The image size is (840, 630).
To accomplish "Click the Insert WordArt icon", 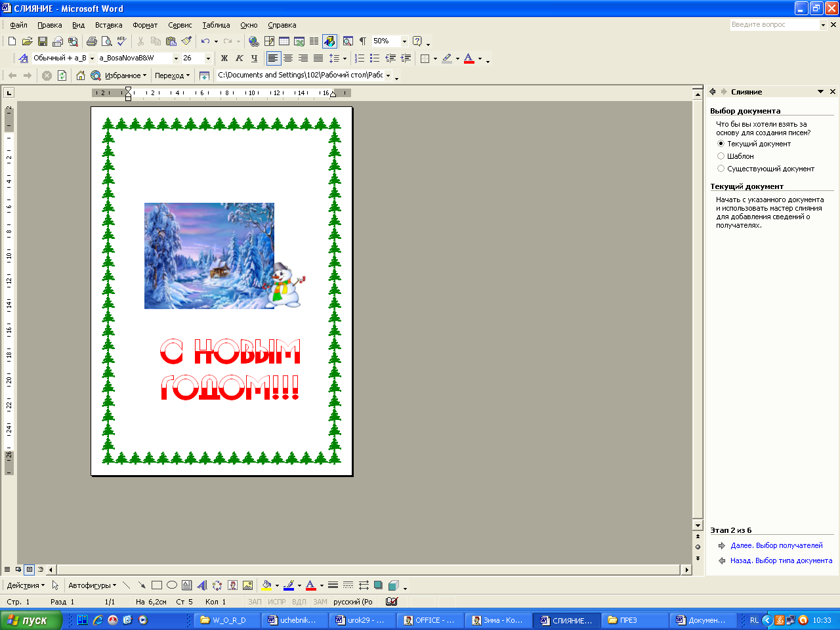I will (201, 585).
